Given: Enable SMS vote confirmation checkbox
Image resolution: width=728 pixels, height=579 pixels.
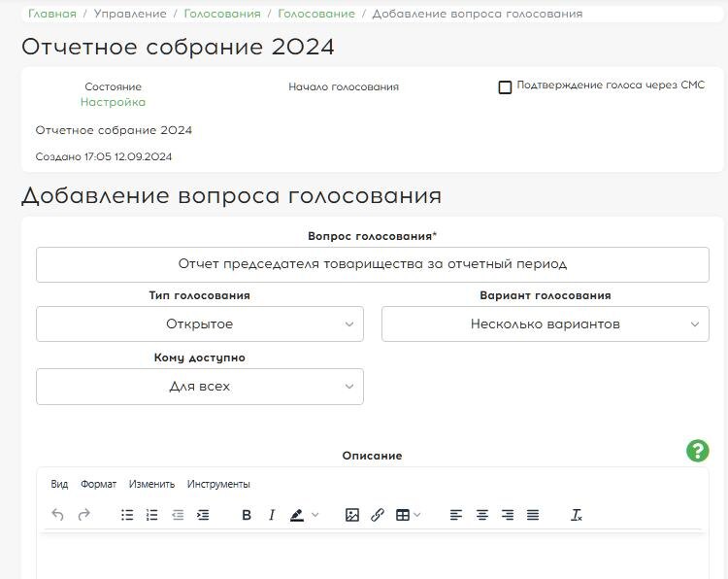Looking at the screenshot, I should click(x=505, y=86).
